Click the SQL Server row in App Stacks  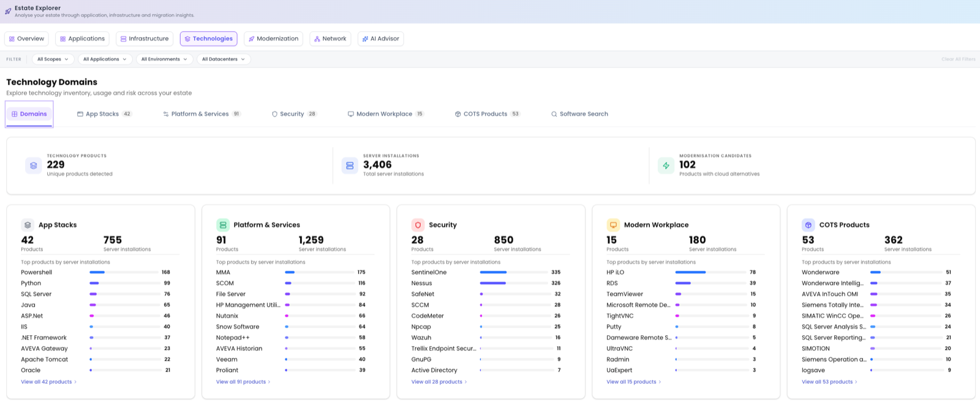click(96, 294)
